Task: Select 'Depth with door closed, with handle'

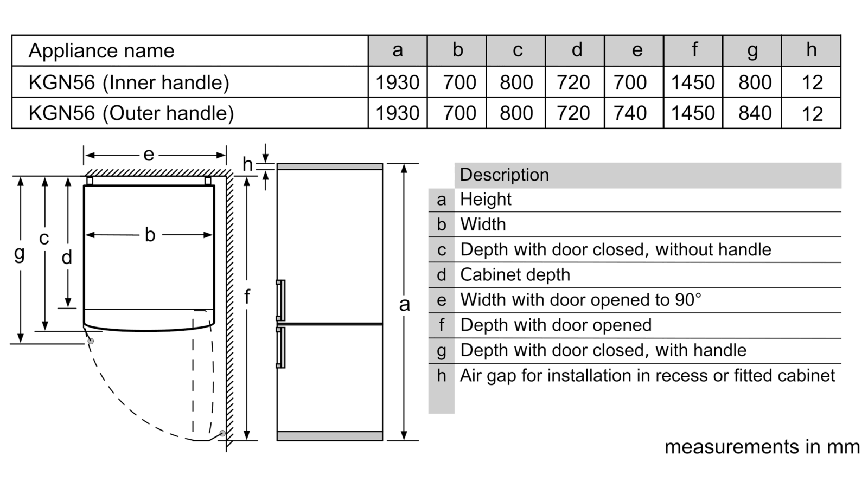Action: pos(603,350)
